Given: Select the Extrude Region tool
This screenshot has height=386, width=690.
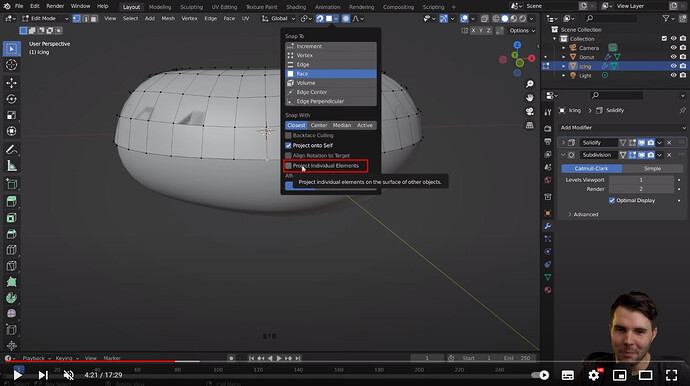Looking at the screenshot, I should (11, 202).
